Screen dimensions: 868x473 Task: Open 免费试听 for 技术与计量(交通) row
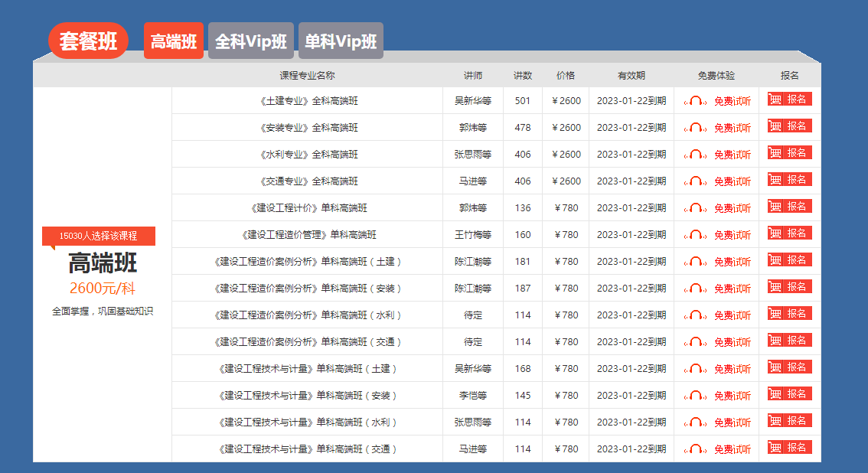733,450
